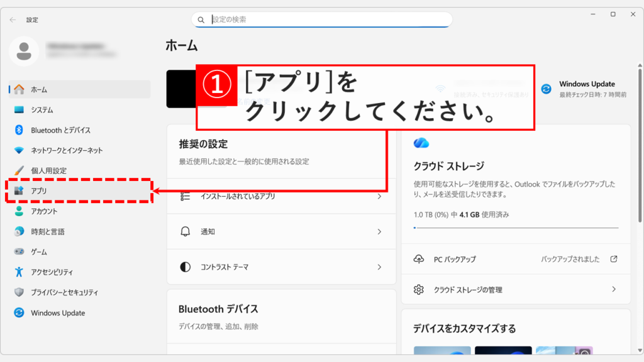This screenshot has height=362, width=644.
Task: Click the Windows Update sidebar icon
Action: [18, 312]
